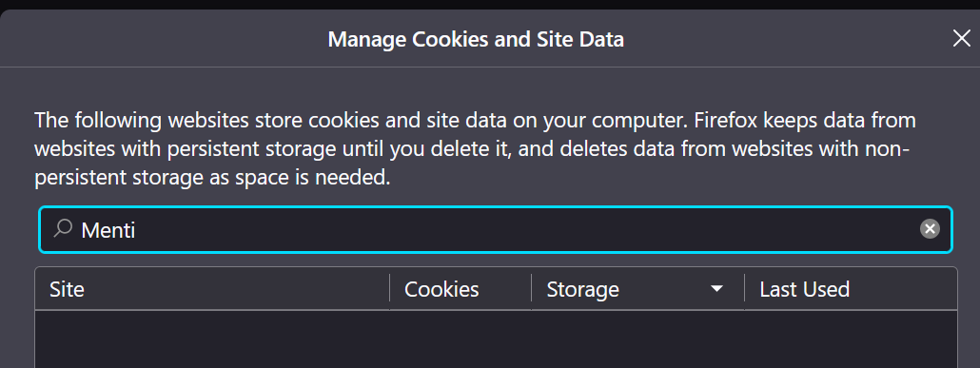Sort the list by Site column
This screenshot has width=980, height=368.
pos(212,289)
